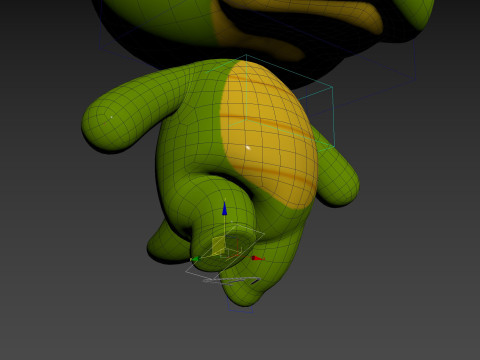The image size is (480, 360).
Task: Select the red X-axis gizmo arrow
Action: pos(258,258)
